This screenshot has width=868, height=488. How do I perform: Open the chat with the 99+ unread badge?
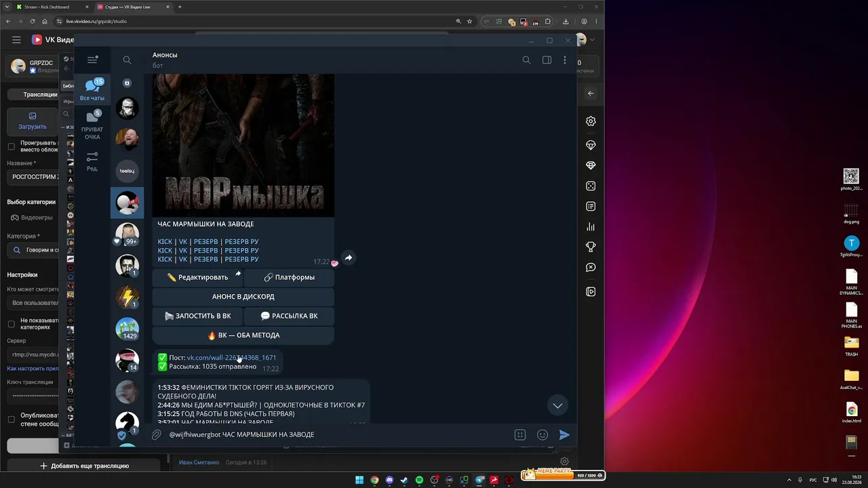[127, 234]
